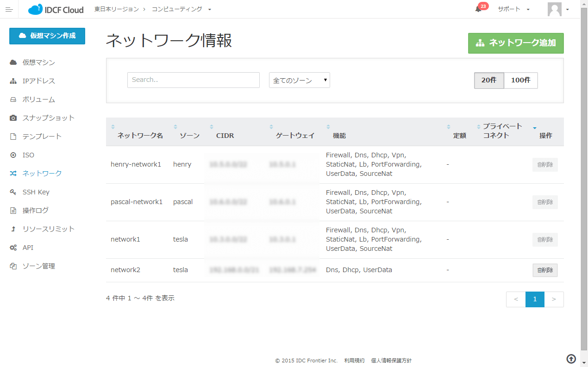Show 20件 per page
This screenshot has width=588, height=367.
[x=488, y=80]
